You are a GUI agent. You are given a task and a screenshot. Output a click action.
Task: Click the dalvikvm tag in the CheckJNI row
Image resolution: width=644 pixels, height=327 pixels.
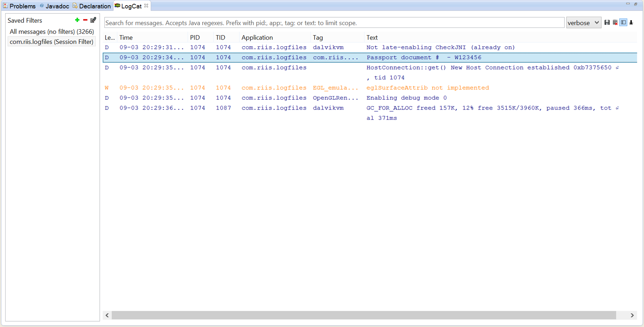coord(328,47)
